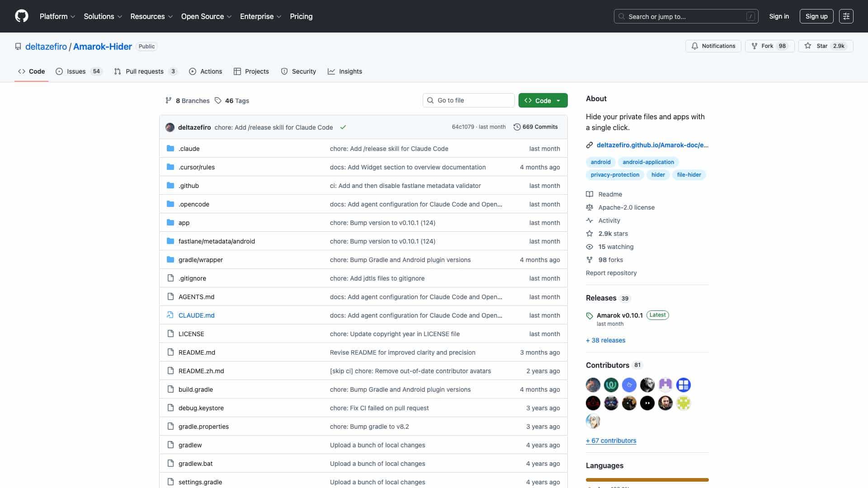The image size is (868, 488).
Task: Open the 46 Tags tag icon
Action: pos(218,101)
